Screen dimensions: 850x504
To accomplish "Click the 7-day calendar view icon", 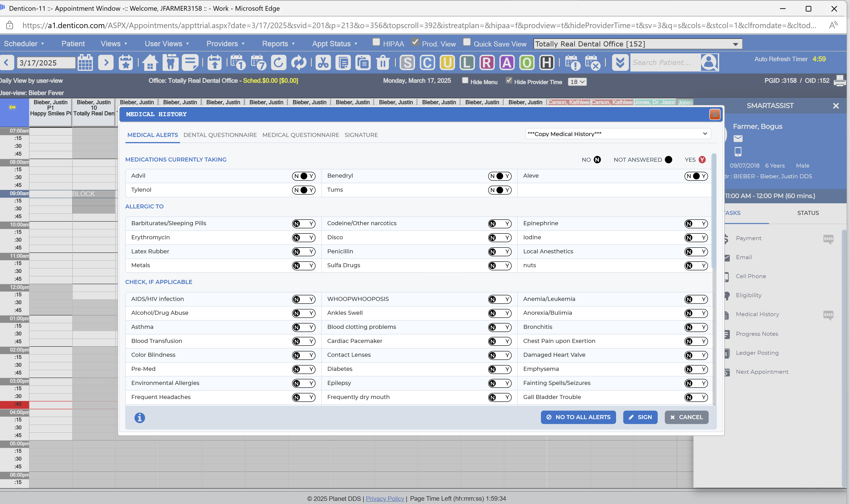I will pos(259,63).
